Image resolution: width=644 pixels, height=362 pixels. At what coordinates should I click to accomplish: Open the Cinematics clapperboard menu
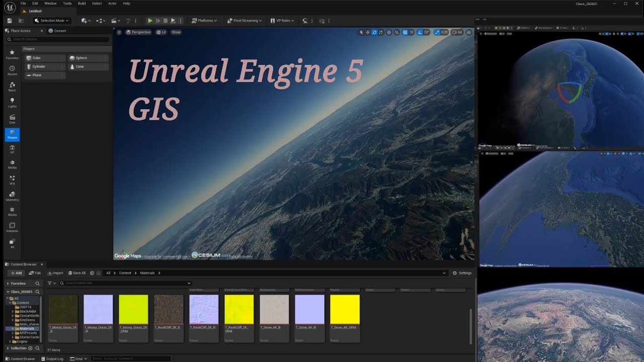[x=116, y=21]
